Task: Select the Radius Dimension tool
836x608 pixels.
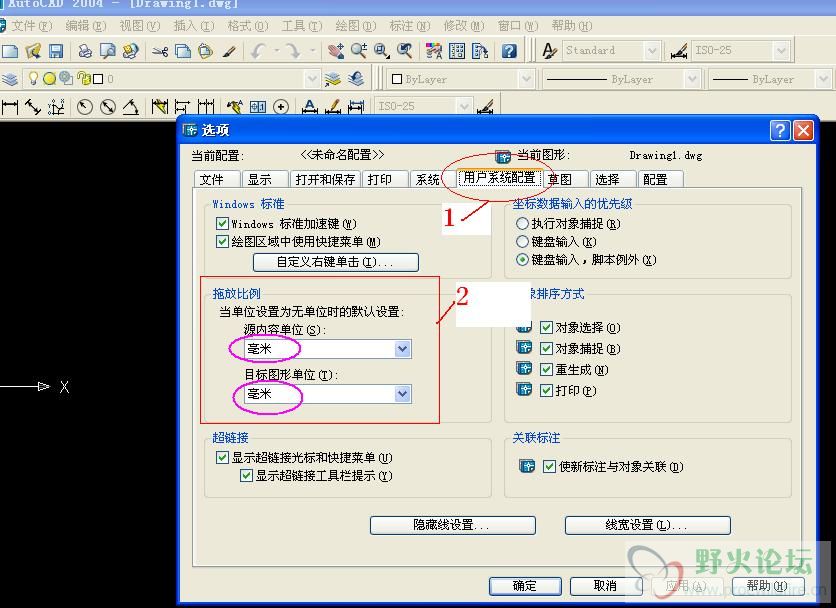Action: click(x=85, y=107)
